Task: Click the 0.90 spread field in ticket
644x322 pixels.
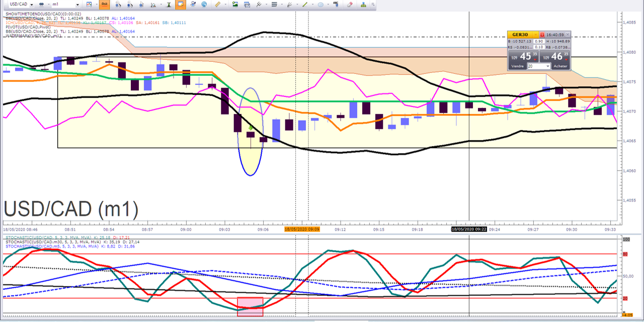Action: coord(538,41)
